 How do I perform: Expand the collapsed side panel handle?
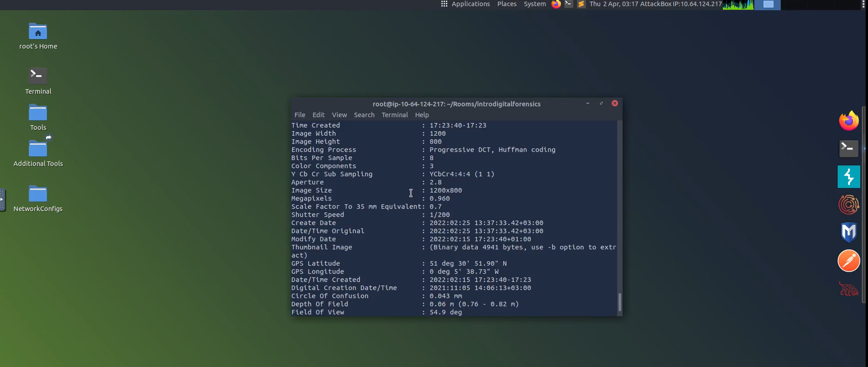coord(2,200)
